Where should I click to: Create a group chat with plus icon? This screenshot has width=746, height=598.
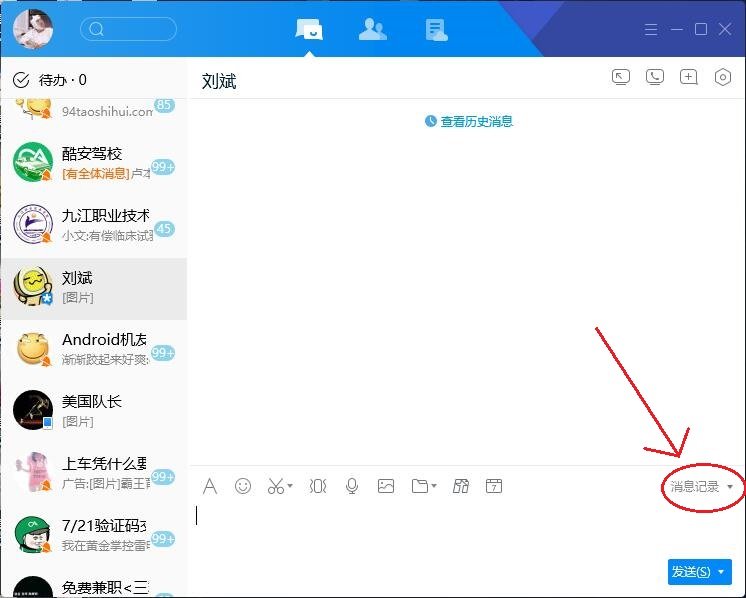tap(688, 77)
